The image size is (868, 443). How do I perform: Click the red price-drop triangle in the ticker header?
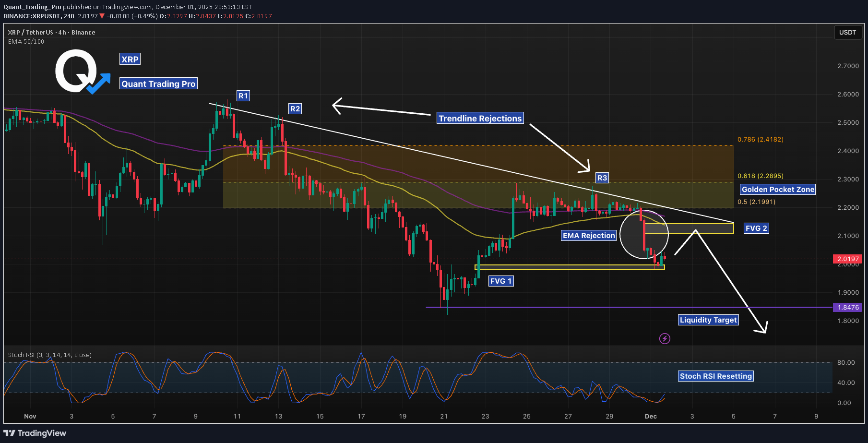point(102,16)
